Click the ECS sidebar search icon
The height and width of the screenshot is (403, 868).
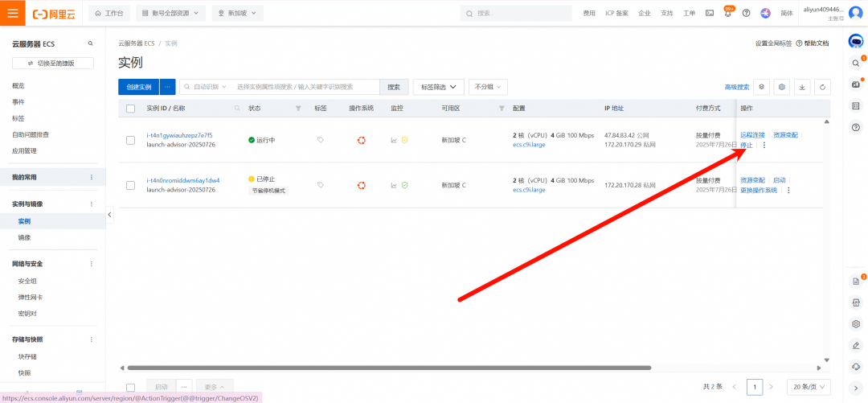coord(90,43)
